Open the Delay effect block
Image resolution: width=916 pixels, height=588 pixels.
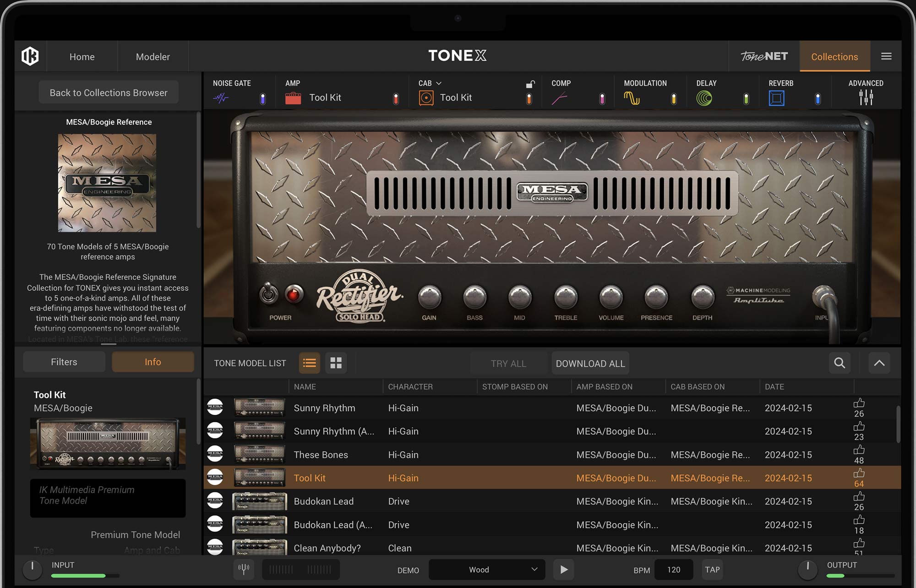click(705, 97)
